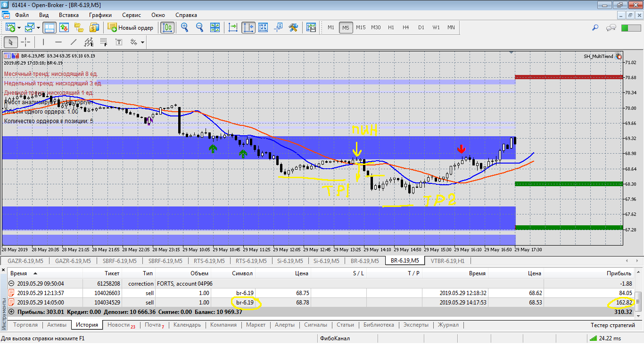
Task: Click the chart template save icon
Action: tap(311, 27)
